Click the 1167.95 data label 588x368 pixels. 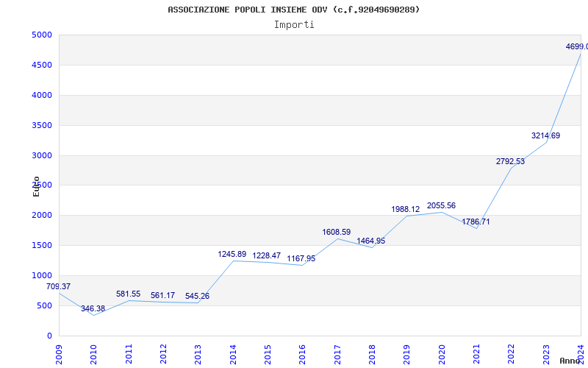point(301,259)
